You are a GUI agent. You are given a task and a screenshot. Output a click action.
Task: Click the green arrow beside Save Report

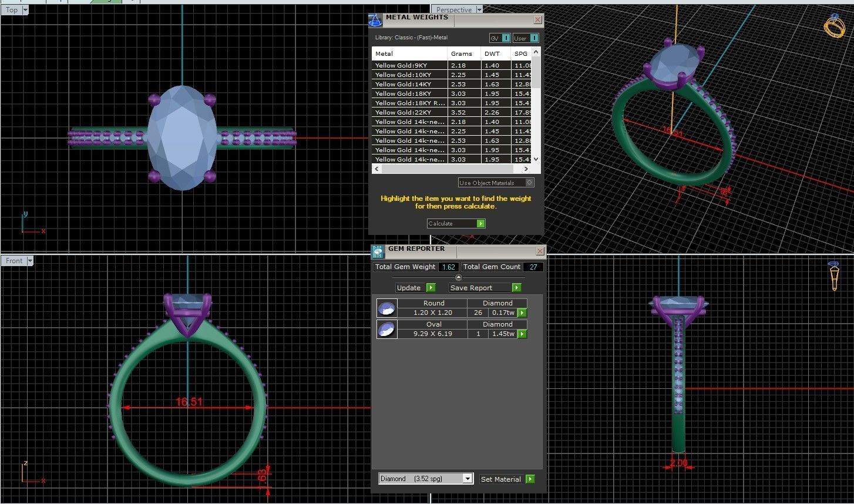tap(516, 288)
